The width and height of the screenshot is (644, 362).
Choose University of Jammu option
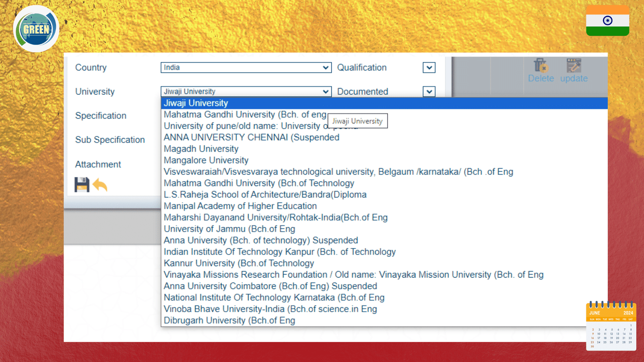[x=229, y=229]
